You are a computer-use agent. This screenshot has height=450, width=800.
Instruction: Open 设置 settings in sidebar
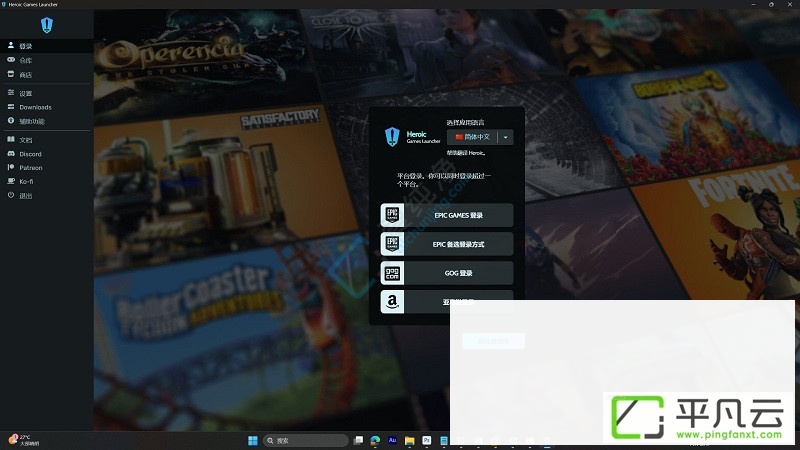(x=46, y=93)
